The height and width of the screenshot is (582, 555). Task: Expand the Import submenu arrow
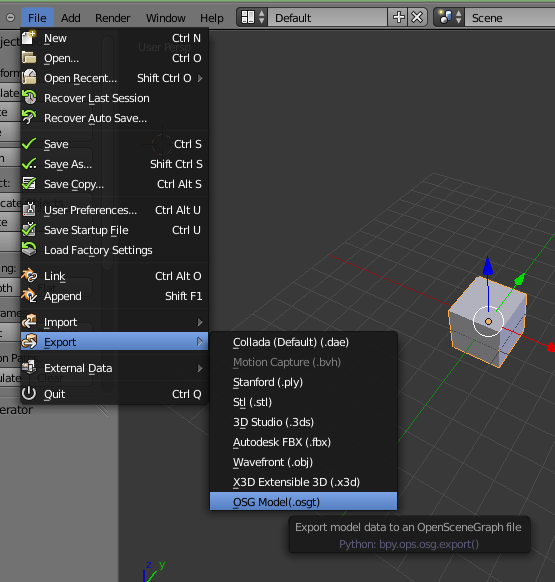[x=200, y=322]
